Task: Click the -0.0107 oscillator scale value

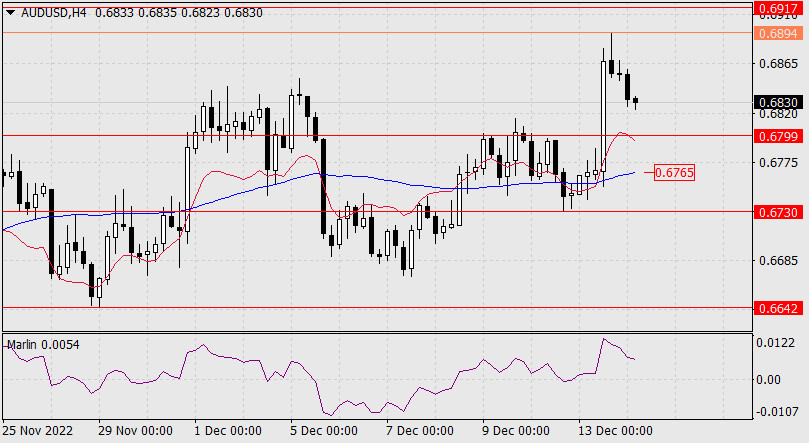Action: click(x=777, y=412)
